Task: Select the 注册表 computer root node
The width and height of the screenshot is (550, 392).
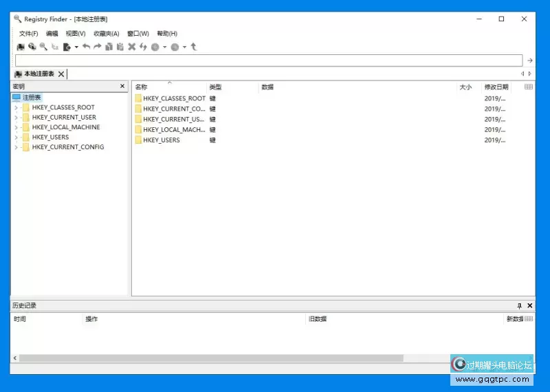Action: coord(27,97)
